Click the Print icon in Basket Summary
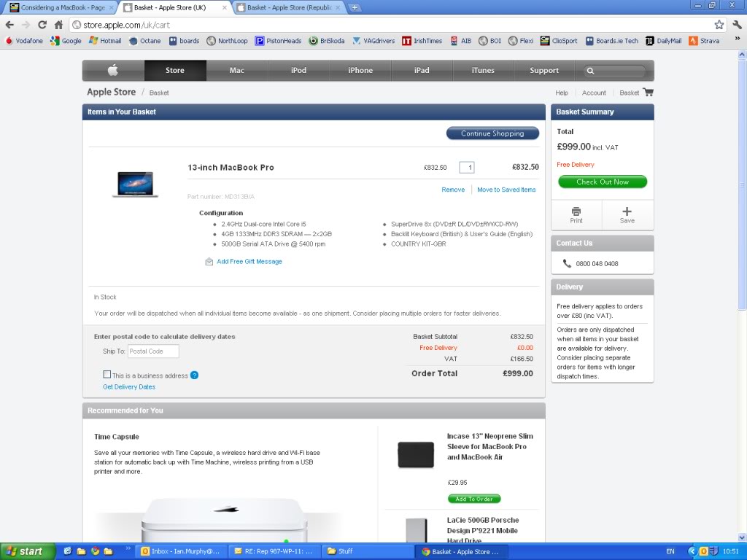 576,211
